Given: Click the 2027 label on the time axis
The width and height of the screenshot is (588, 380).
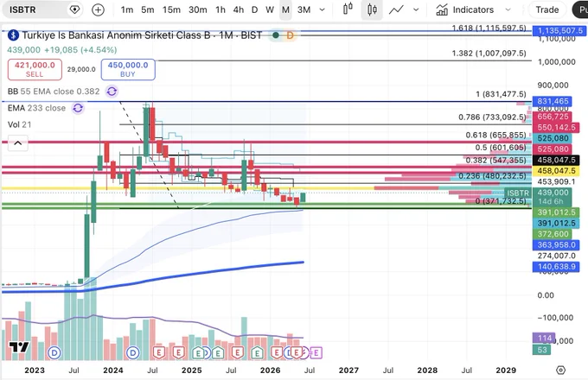Looking at the screenshot, I should click(348, 370).
